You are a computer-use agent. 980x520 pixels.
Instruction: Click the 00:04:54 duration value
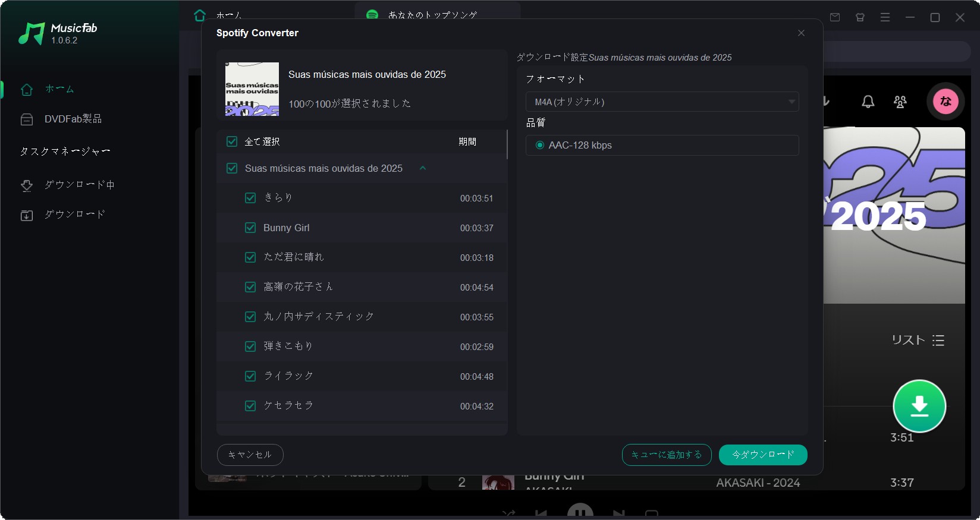pyautogui.click(x=476, y=288)
